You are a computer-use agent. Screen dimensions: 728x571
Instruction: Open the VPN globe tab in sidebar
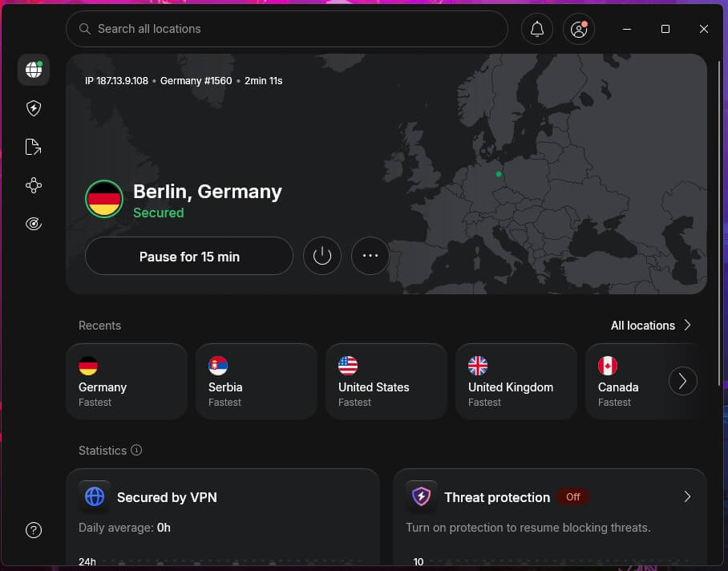(x=34, y=70)
